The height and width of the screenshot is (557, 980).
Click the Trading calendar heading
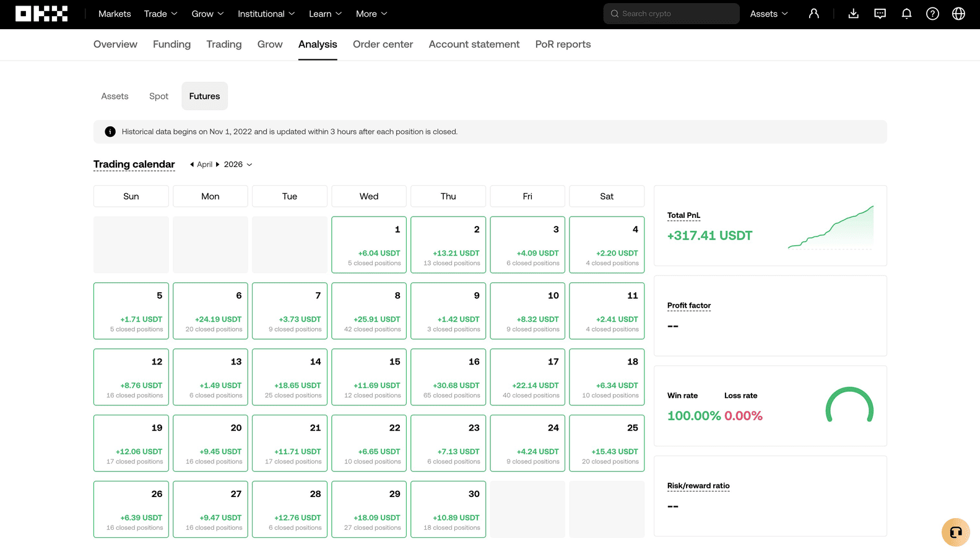134,165
